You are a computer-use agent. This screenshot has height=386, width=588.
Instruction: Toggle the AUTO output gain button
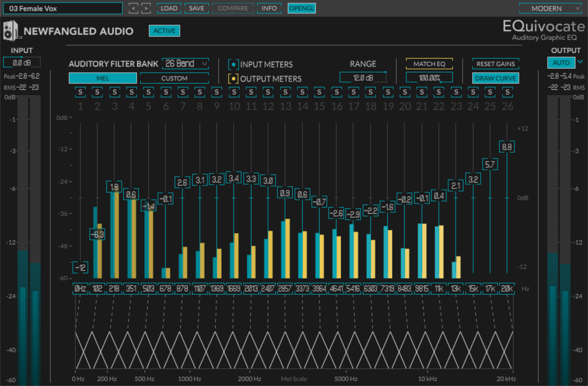click(561, 63)
